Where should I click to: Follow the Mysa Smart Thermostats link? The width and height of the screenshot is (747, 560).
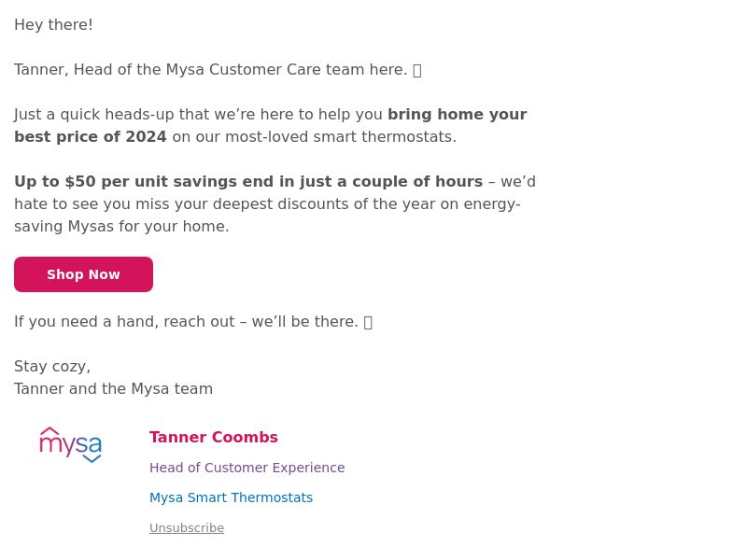(231, 497)
